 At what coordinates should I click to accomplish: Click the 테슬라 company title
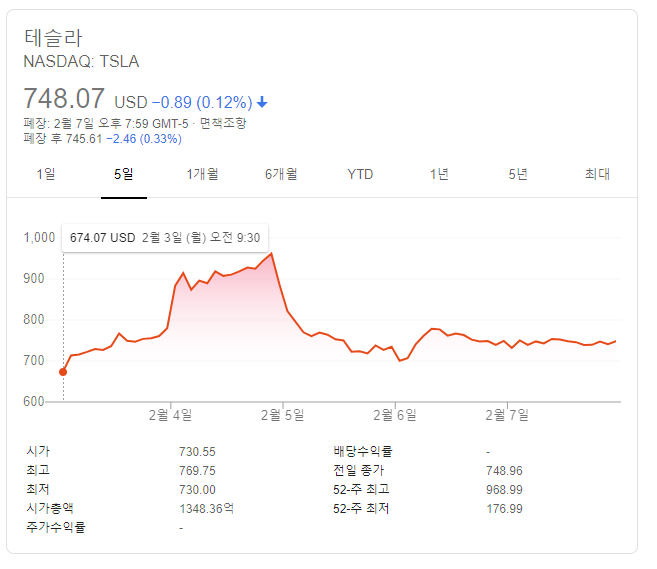54,38
